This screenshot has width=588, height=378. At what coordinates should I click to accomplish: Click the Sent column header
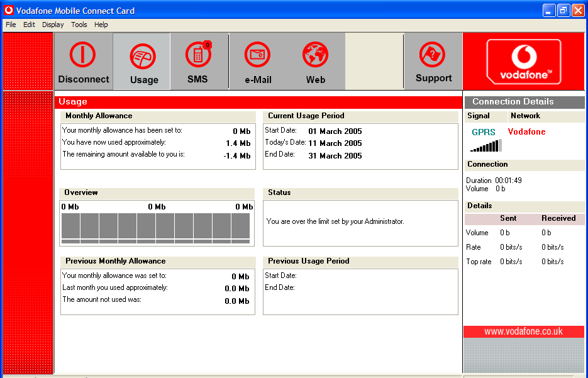[508, 218]
